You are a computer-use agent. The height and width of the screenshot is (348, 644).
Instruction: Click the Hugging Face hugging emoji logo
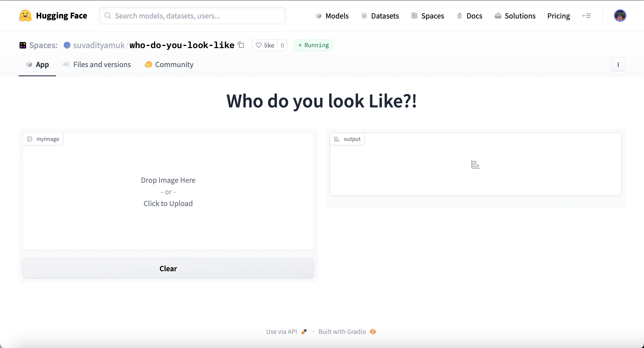pyautogui.click(x=25, y=16)
